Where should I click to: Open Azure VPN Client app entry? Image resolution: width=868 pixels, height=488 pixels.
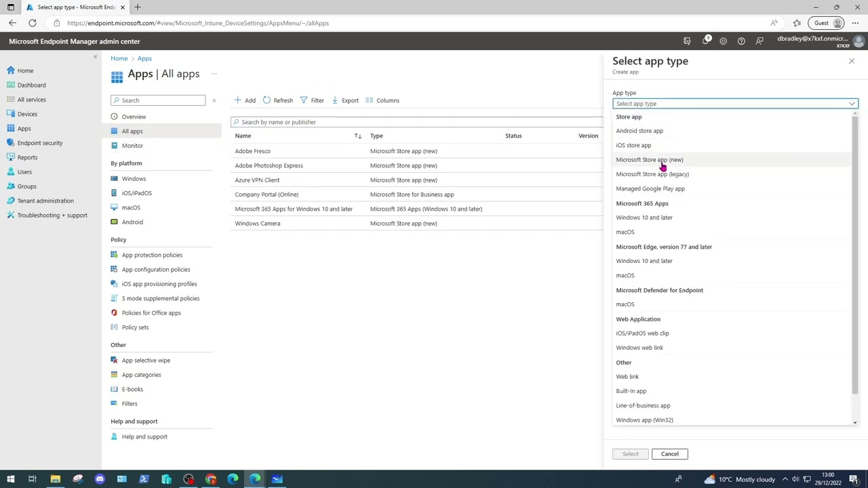point(257,180)
